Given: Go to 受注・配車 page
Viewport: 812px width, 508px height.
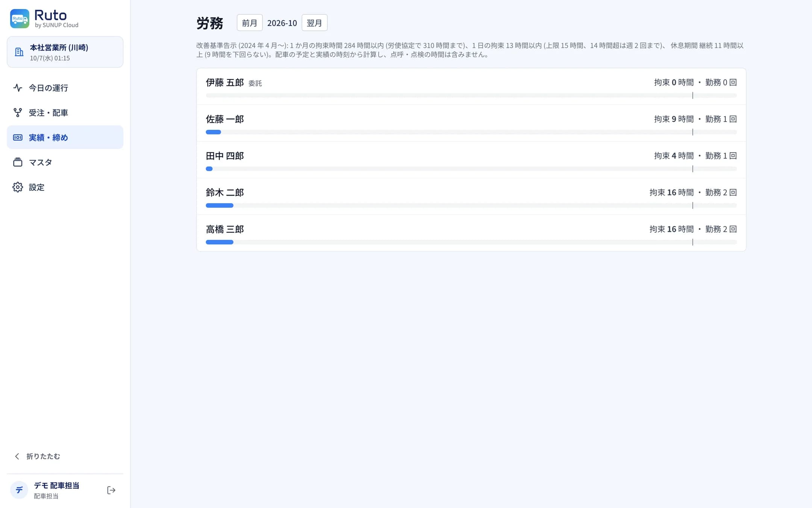Looking at the screenshot, I should click(65, 113).
